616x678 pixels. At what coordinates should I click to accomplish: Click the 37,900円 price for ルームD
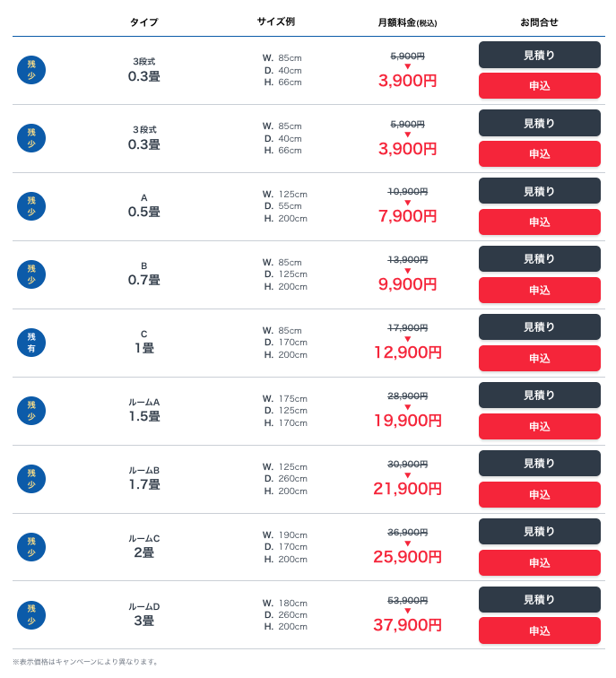(408, 625)
